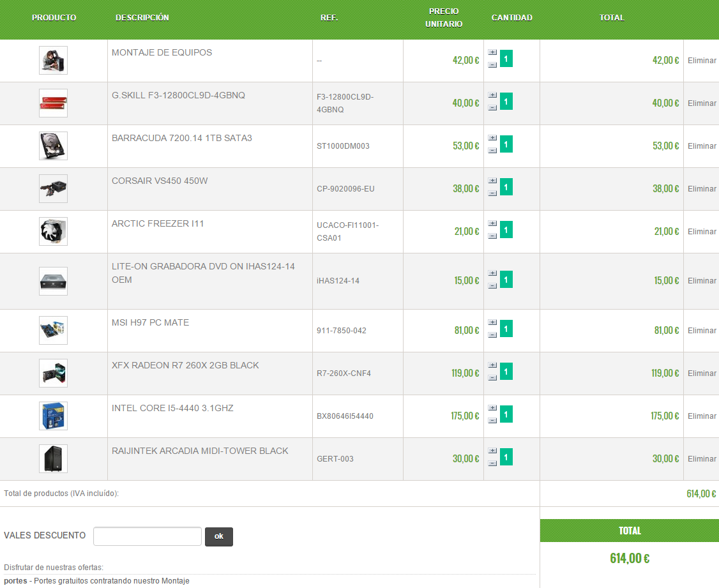
Task: Open MONTAJE DE EQUIPOS product thumbnail
Action: point(53,60)
